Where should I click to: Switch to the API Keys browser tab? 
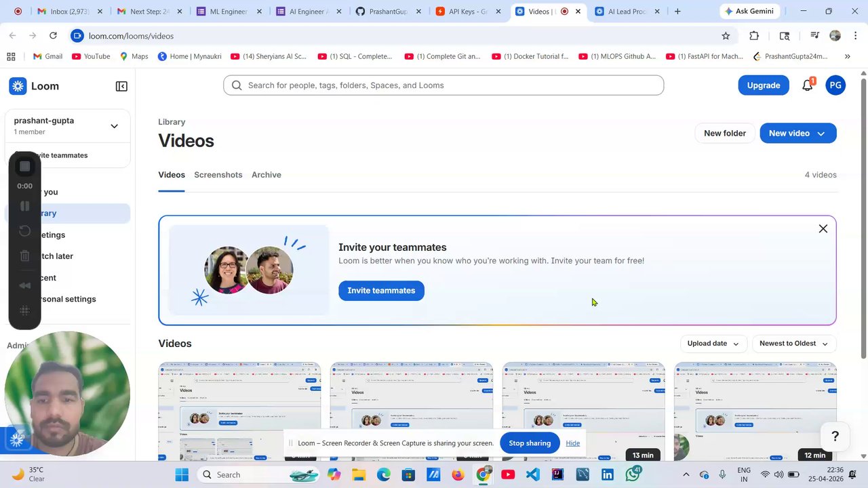pos(467,12)
